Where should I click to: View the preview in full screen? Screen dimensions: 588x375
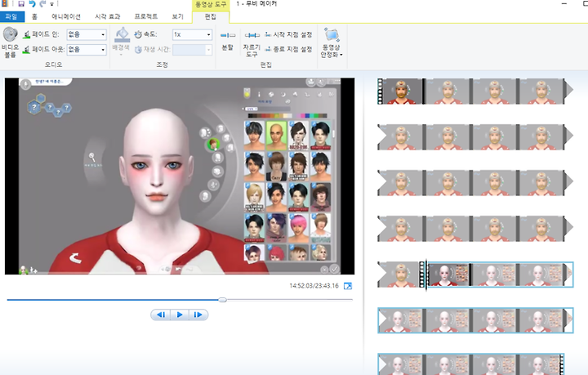tap(348, 286)
